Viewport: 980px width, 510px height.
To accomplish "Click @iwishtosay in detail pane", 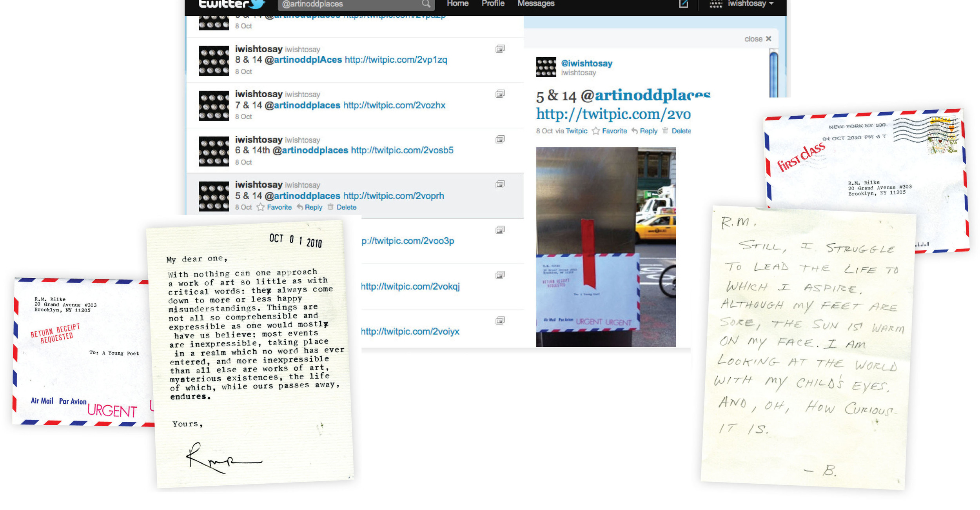I will pyautogui.click(x=586, y=64).
